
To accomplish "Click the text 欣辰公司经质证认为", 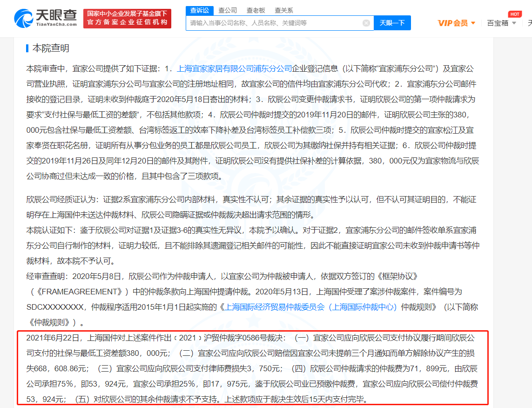I will click(61, 199).
